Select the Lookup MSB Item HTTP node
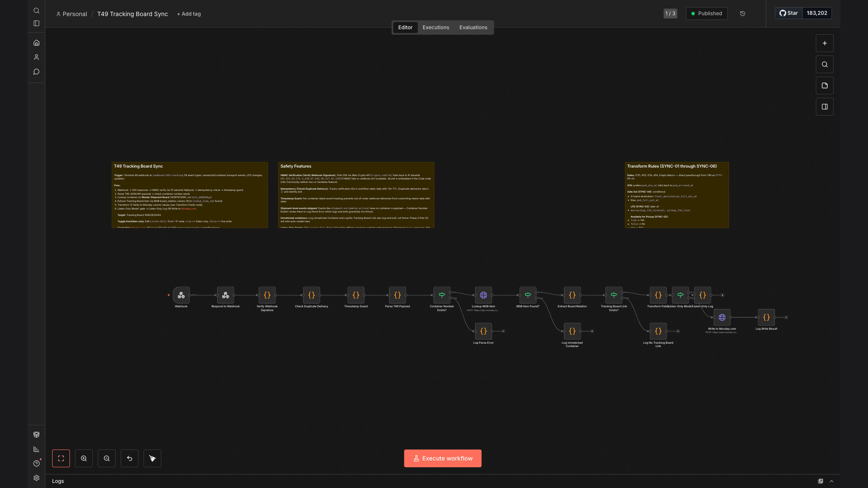868x488 pixels. 483,295
